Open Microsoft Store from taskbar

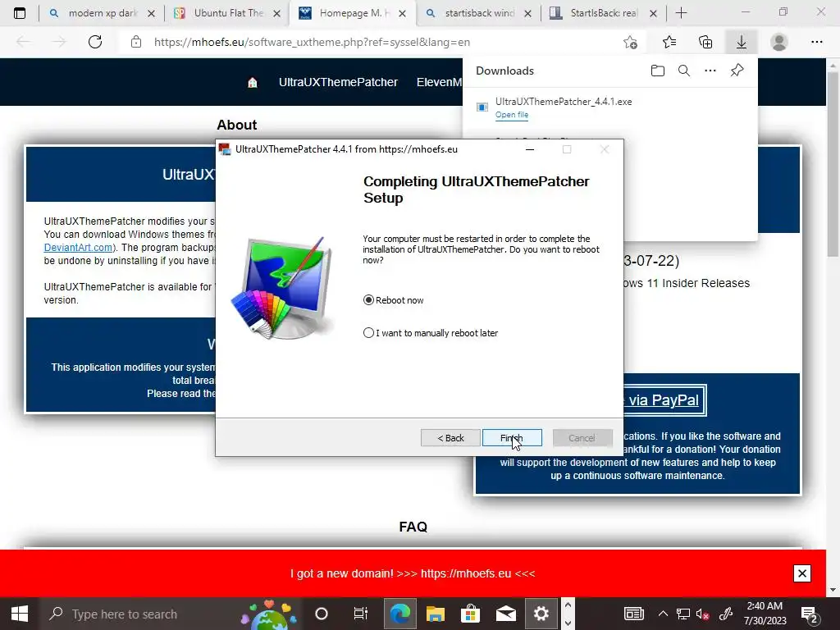470,614
